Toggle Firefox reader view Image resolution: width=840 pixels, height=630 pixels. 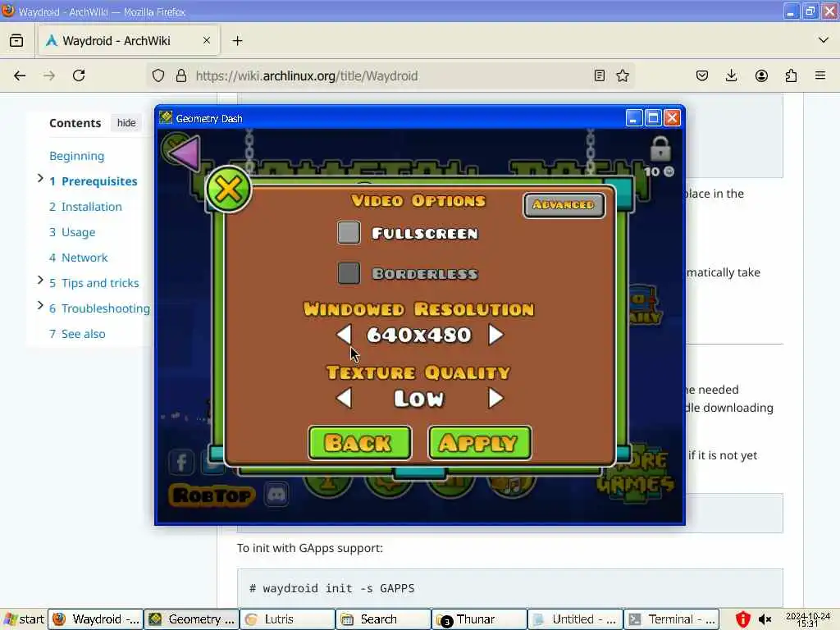click(x=600, y=75)
